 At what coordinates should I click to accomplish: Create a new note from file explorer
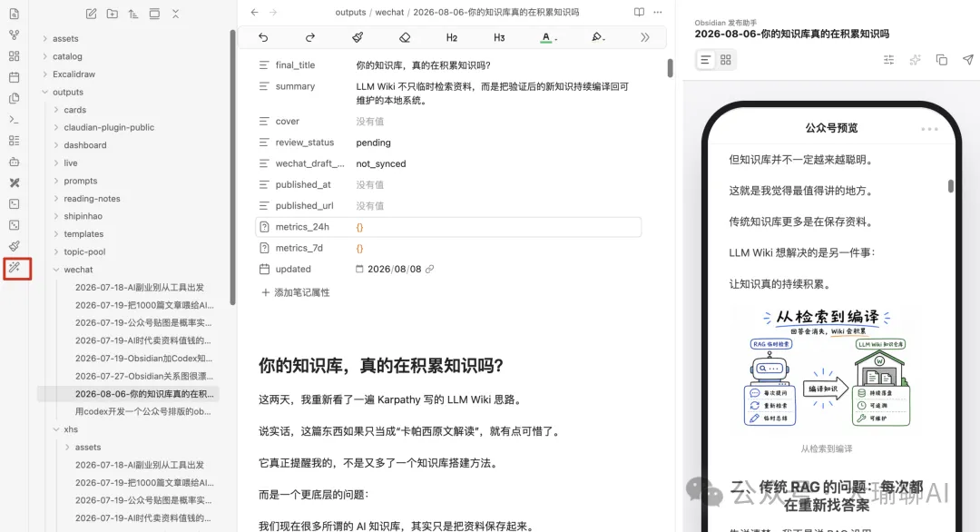(92, 14)
